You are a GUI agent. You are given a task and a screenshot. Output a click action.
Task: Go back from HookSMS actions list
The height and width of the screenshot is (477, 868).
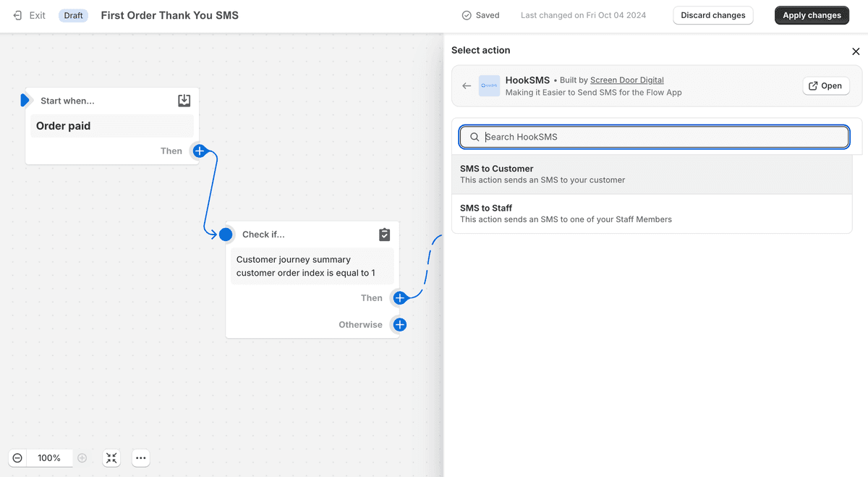pyautogui.click(x=467, y=86)
